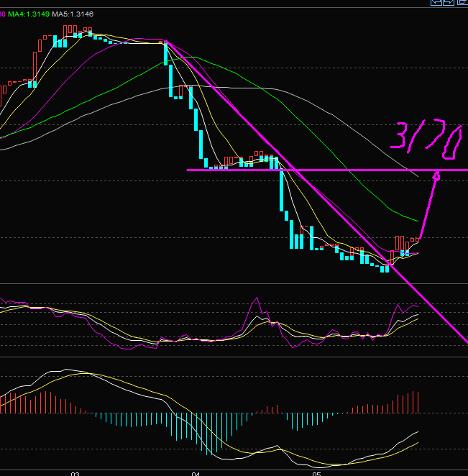Click the tallest red MACD histogram bar at far right

pyautogui.click(x=417, y=402)
